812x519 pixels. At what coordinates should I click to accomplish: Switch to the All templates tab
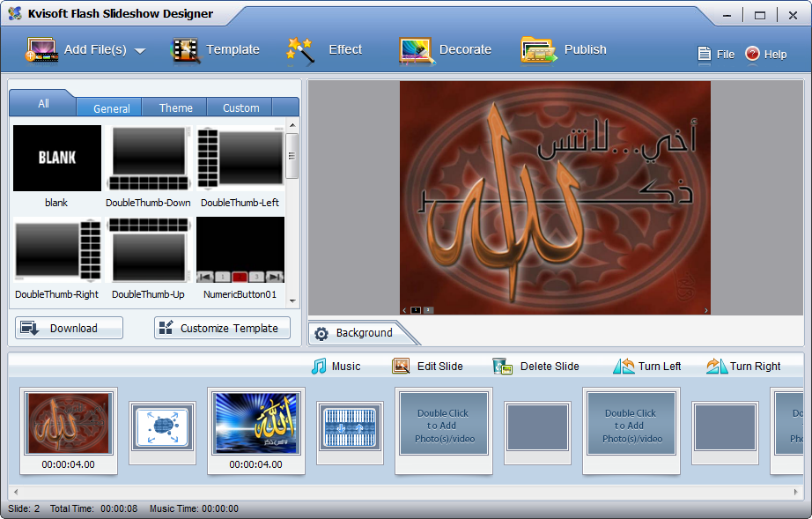tap(43, 104)
